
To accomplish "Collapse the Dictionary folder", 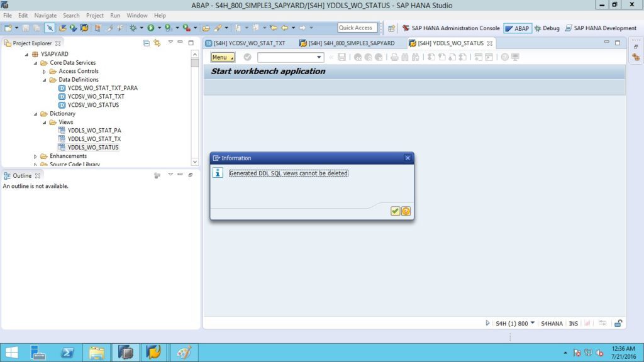I will coord(36,114).
